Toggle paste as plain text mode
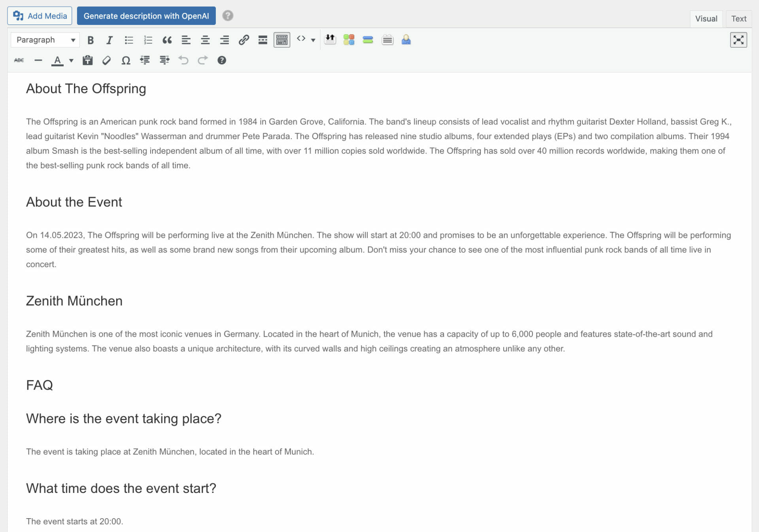 [88, 60]
